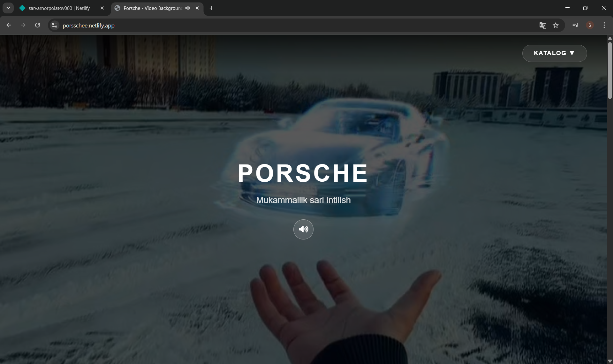
Task: Click the 'Mukammallik sari intilish' subtitle
Action: click(x=303, y=200)
